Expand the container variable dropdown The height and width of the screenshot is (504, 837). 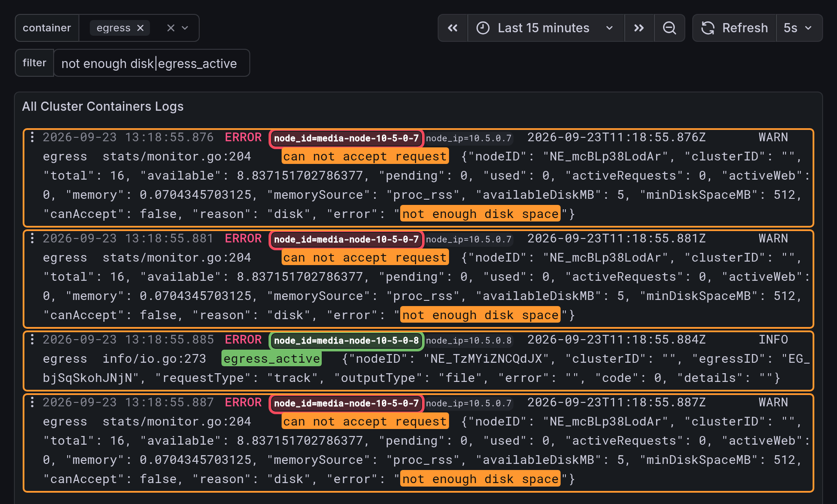tap(185, 28)
